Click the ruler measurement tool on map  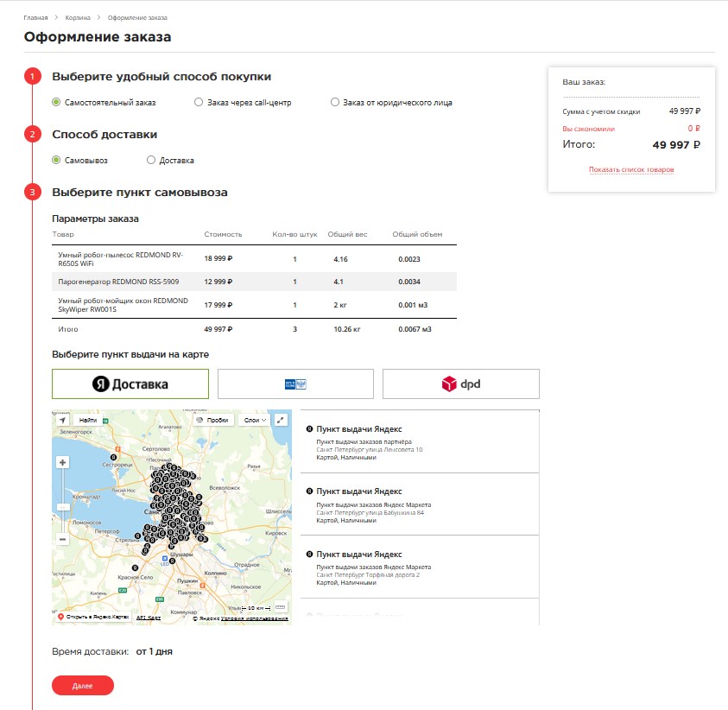click(x=281, y=607)
